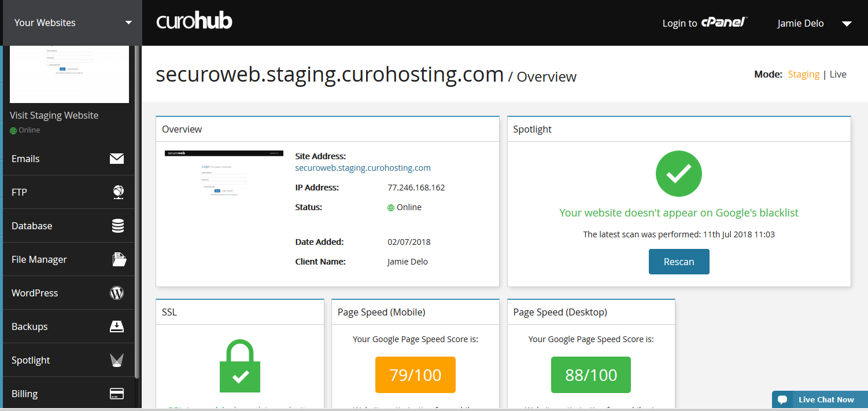Open the Jamie Delo account dropdown arrow
This screenshot has height=411, width=868.
coord(847,24)
